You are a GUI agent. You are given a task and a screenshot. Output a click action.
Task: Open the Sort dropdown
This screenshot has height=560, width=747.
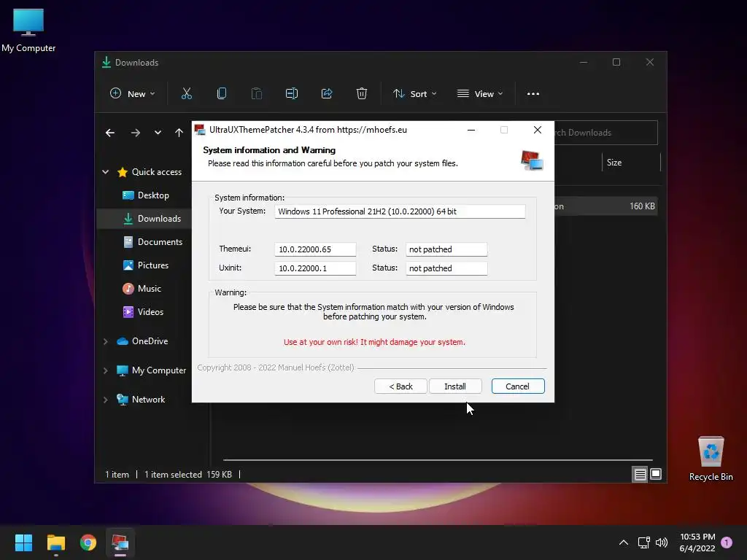[x=414, y=94]
